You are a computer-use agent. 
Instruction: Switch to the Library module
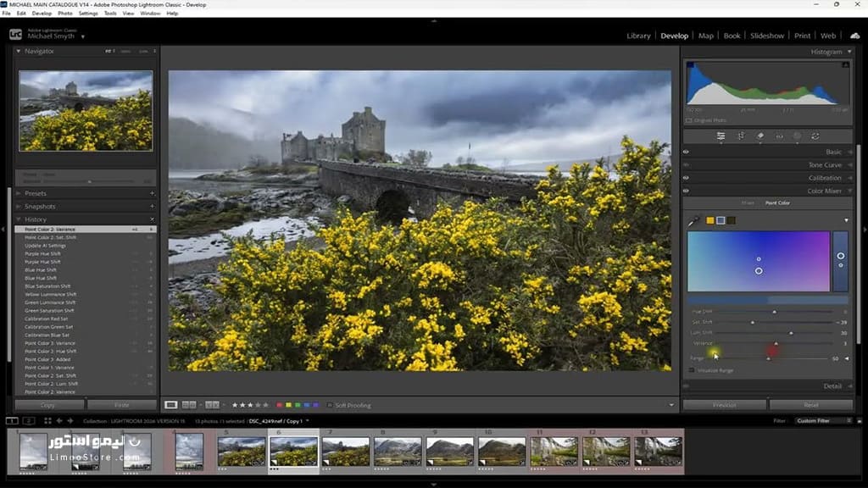[638, 36]
